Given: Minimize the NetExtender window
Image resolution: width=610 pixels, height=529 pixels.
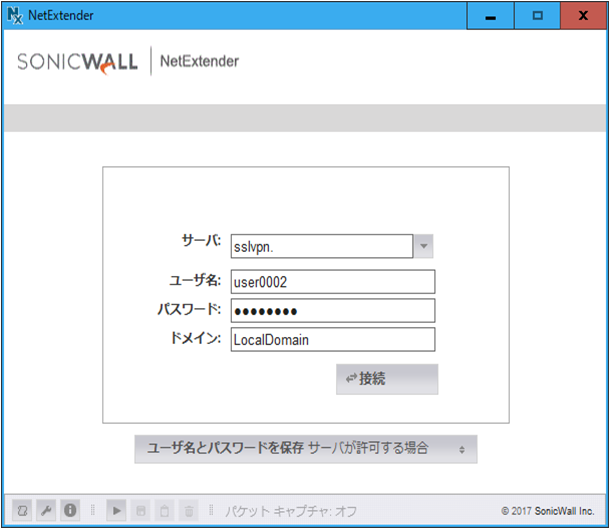Looking at the screenshot, I should [491, 16].
